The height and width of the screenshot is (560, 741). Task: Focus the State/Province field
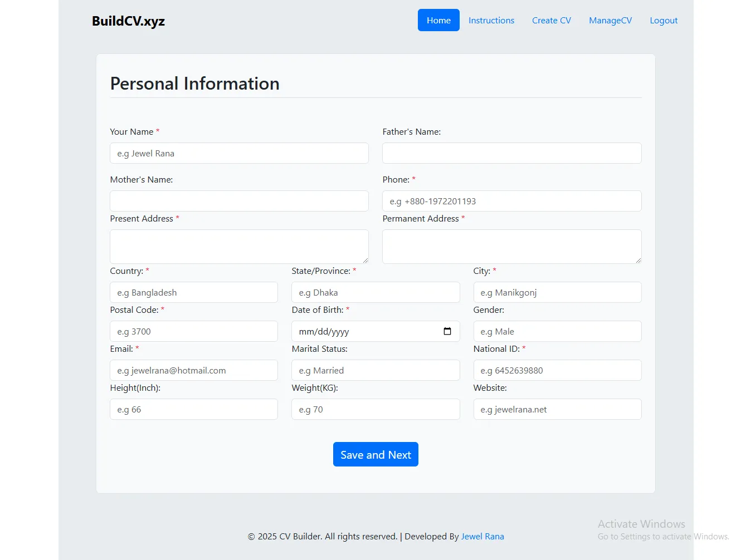click(x=376, y=292)
